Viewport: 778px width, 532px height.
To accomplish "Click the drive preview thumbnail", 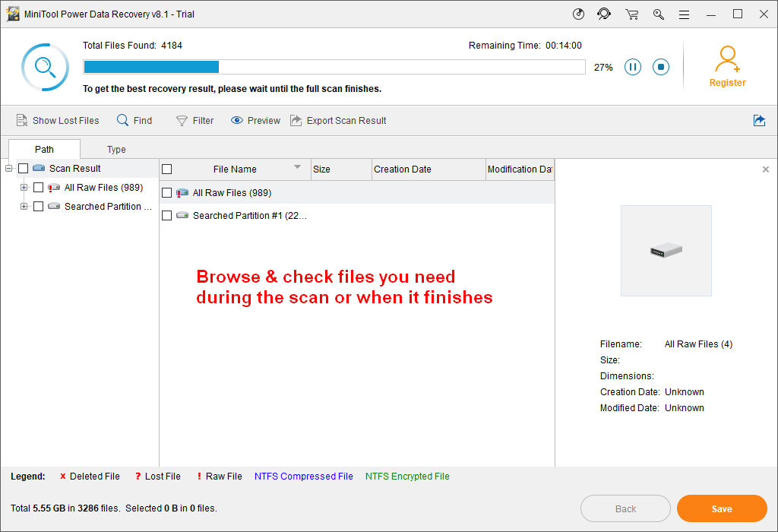I will (x=666, y=251).
